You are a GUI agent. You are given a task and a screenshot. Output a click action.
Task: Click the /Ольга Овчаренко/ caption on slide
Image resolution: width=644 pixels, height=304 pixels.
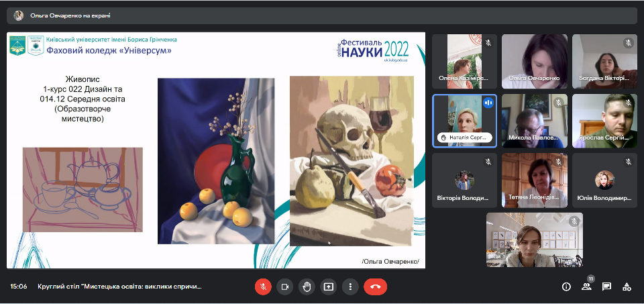click(x=390, y=262)
